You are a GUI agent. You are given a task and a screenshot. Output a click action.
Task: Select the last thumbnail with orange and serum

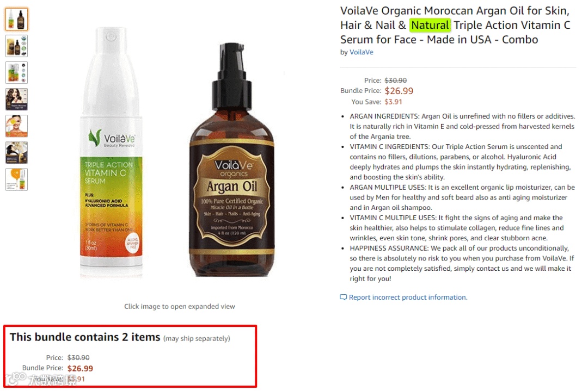16,179
